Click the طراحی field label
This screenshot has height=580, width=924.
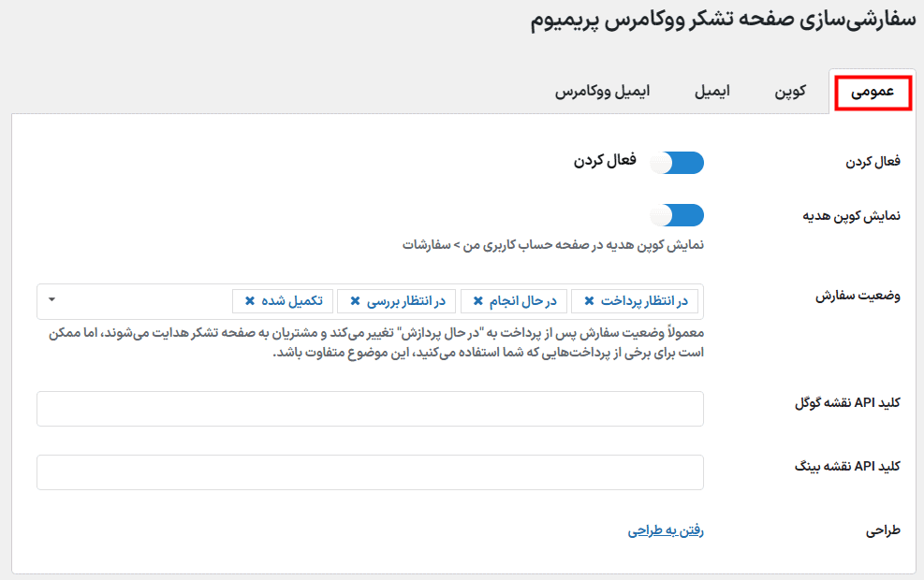884,531
